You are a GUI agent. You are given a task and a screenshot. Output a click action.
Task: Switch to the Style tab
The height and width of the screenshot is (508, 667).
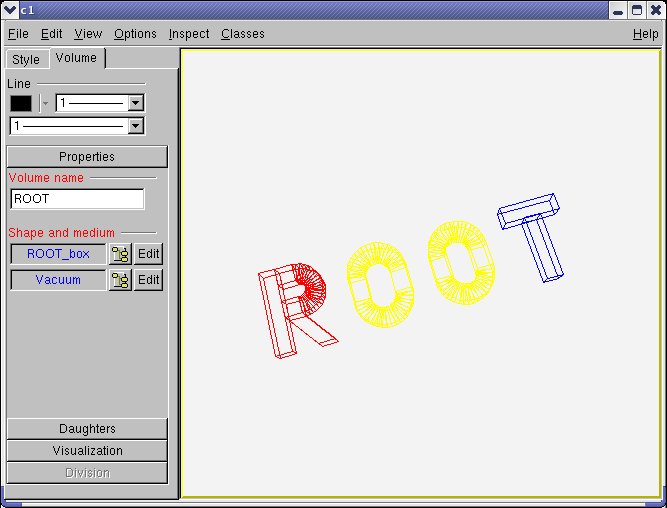pyautogui.click(x=26, y=60)
